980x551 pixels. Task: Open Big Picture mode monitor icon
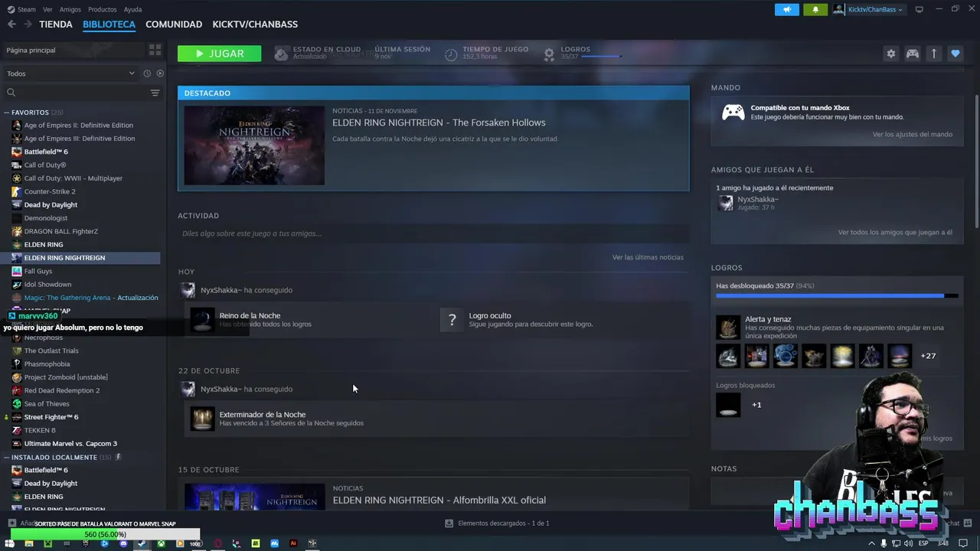(x=920, y=9)
